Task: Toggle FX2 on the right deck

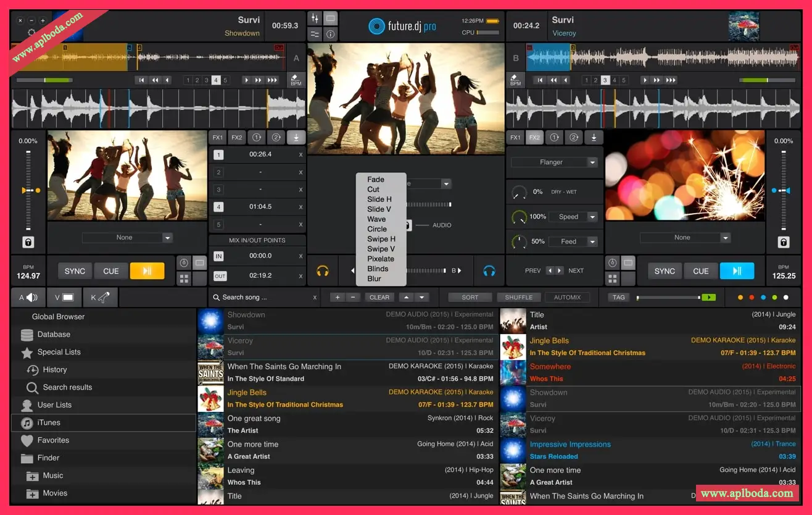Action: point(534,138)
